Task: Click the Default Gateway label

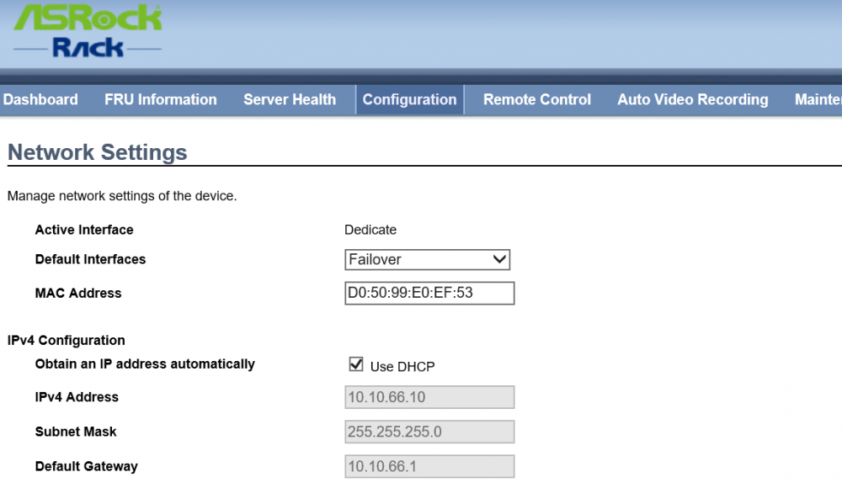Action: click(x=87, y=466)
